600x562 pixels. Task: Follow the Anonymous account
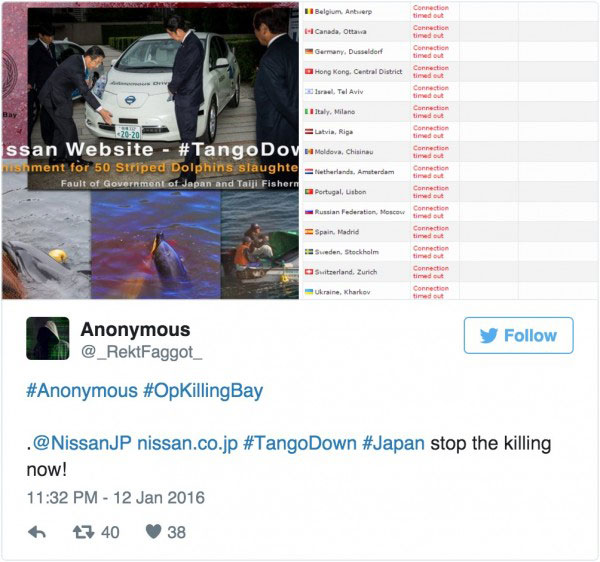[518, 336]
